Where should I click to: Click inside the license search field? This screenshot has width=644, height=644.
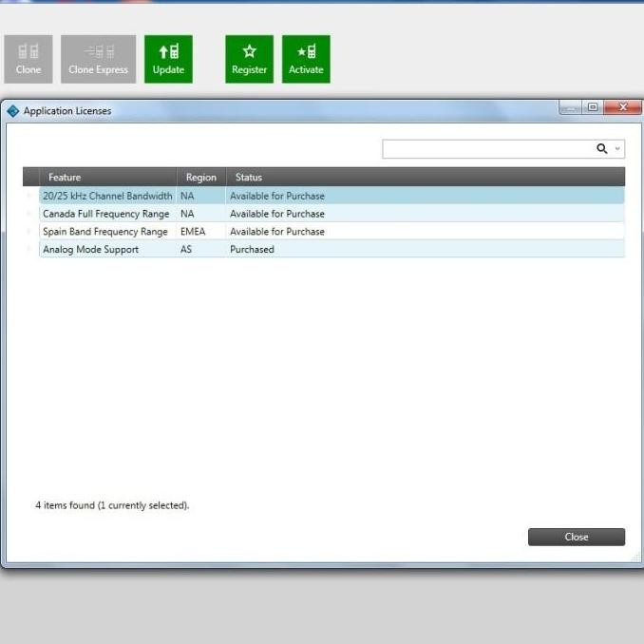pos(486,149)
